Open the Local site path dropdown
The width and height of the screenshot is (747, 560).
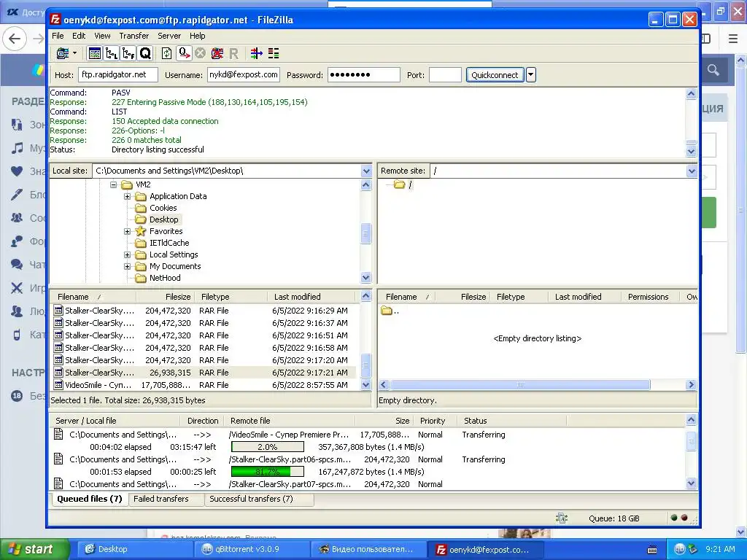(x=366, y=171)
